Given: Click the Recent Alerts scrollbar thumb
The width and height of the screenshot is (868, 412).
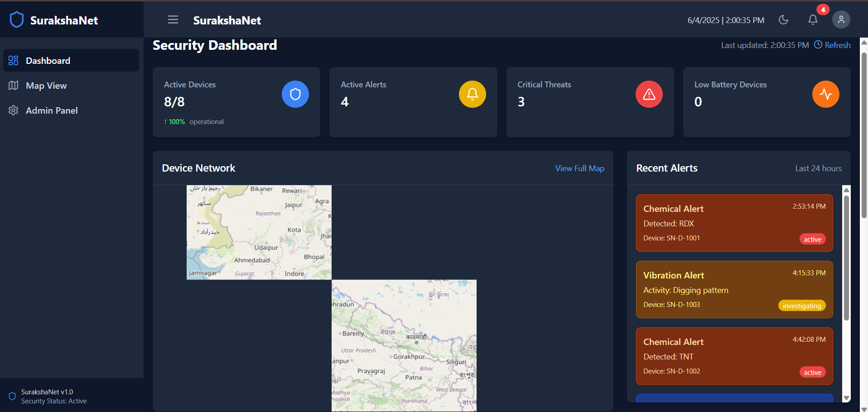Looking at the screenshot, I should (x=846, y=258).
